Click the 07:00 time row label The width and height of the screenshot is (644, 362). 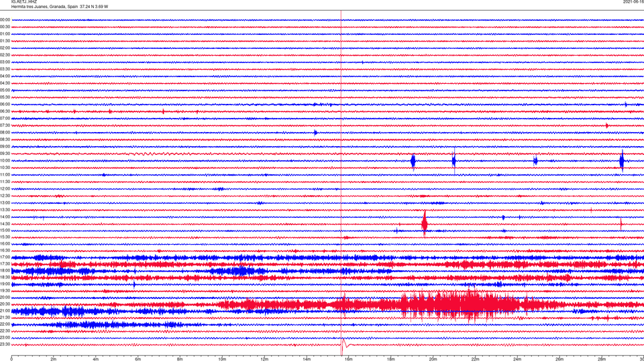click(5, 118)
